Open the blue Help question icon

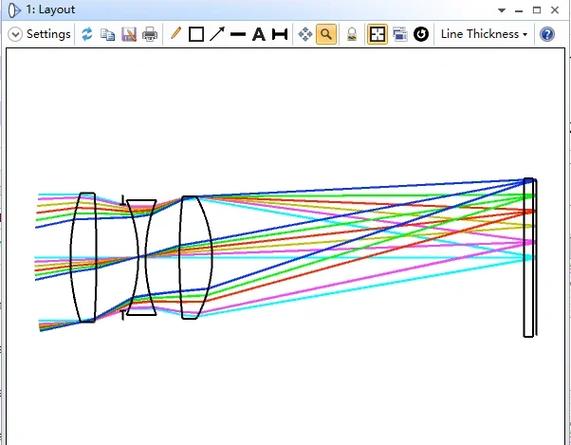(x=547, y=35)
